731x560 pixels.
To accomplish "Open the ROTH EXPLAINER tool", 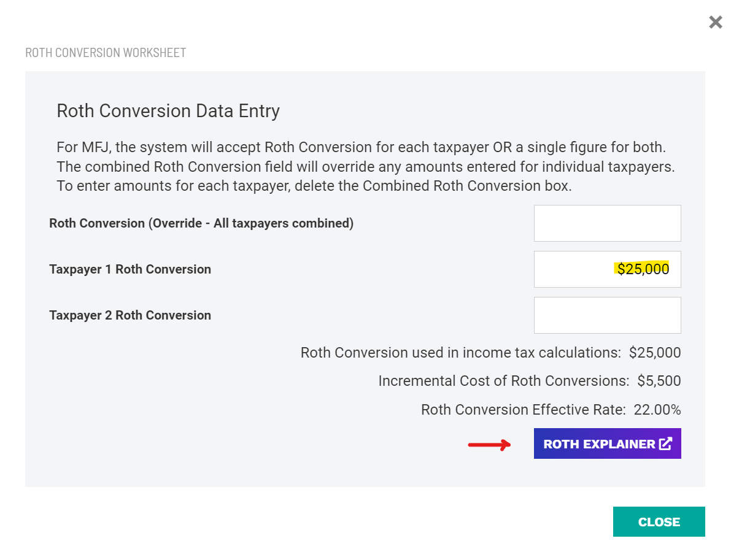I will point(598,443).
